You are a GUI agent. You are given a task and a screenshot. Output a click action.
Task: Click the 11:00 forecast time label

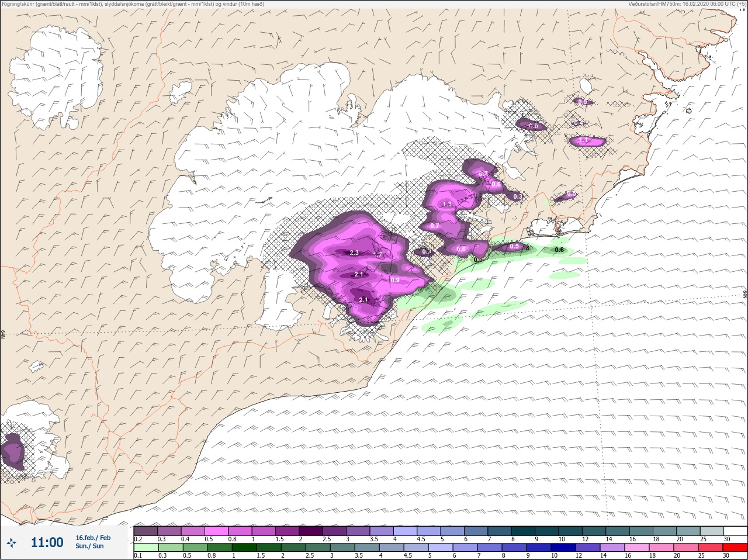47,542
